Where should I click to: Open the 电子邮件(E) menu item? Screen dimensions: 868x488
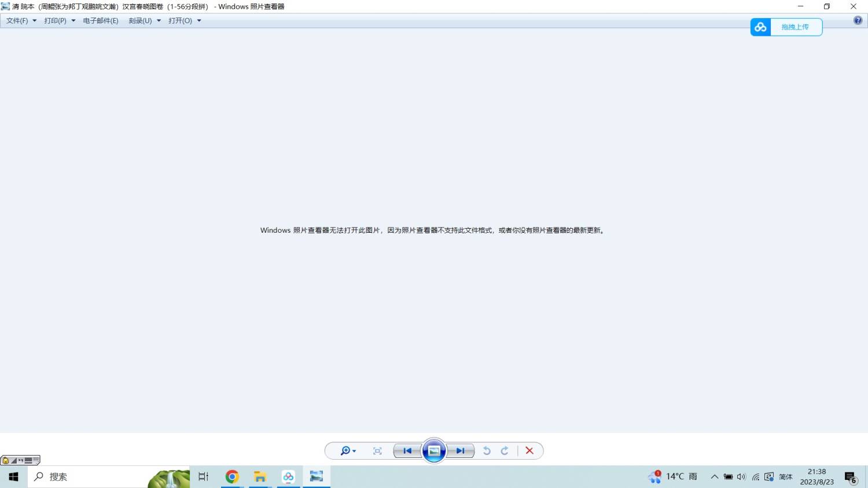[100, 21]
